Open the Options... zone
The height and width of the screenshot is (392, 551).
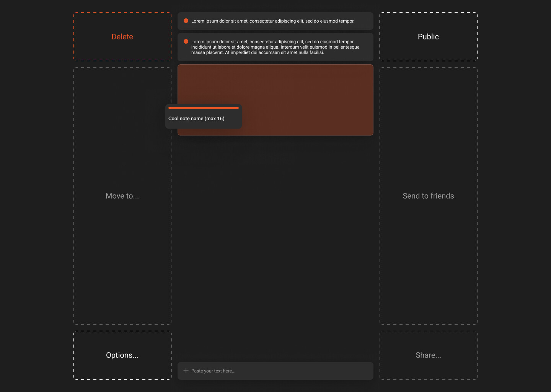122,355
